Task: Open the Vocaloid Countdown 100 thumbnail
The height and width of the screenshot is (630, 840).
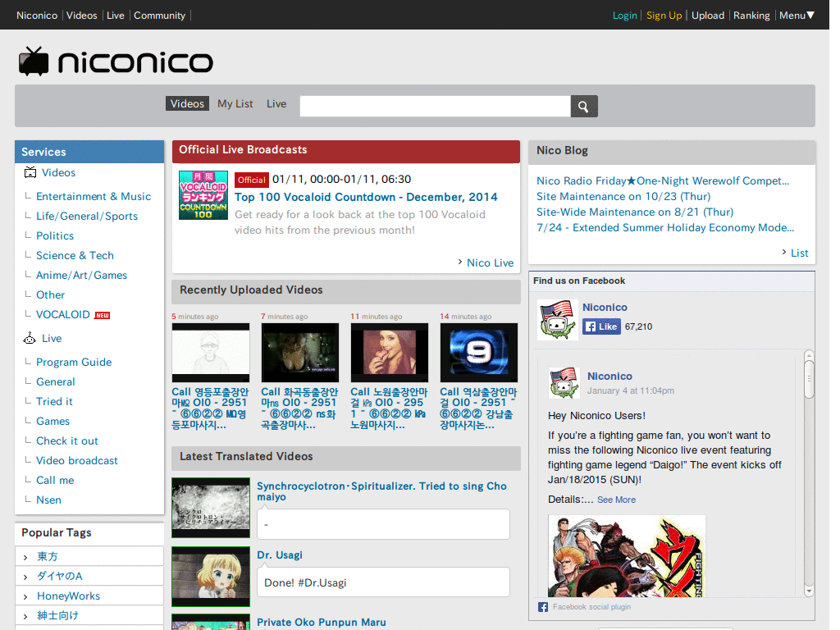Action: click(x=203, y=195)
